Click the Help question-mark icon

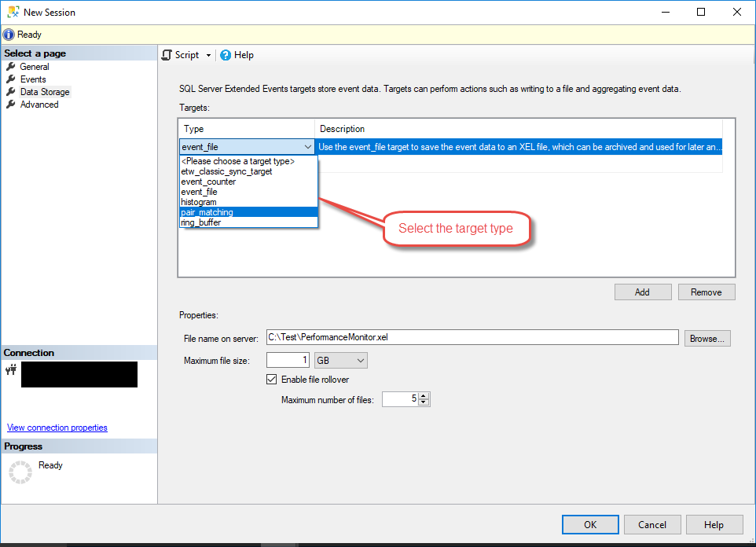224,55
